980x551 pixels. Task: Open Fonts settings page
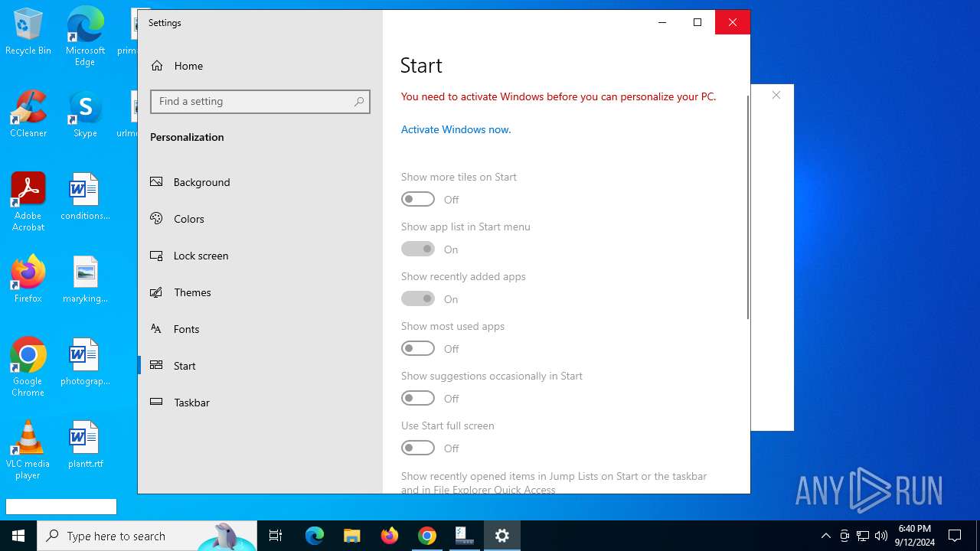tap(260, 329)
